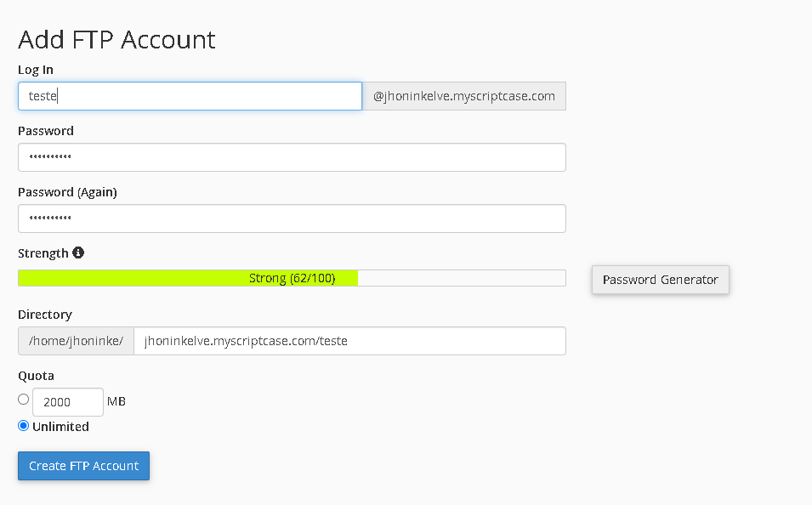Screen dimensions: 812x505
Task: Click the /home/jhoninke/ directory prefix
Action: point(77,341)
